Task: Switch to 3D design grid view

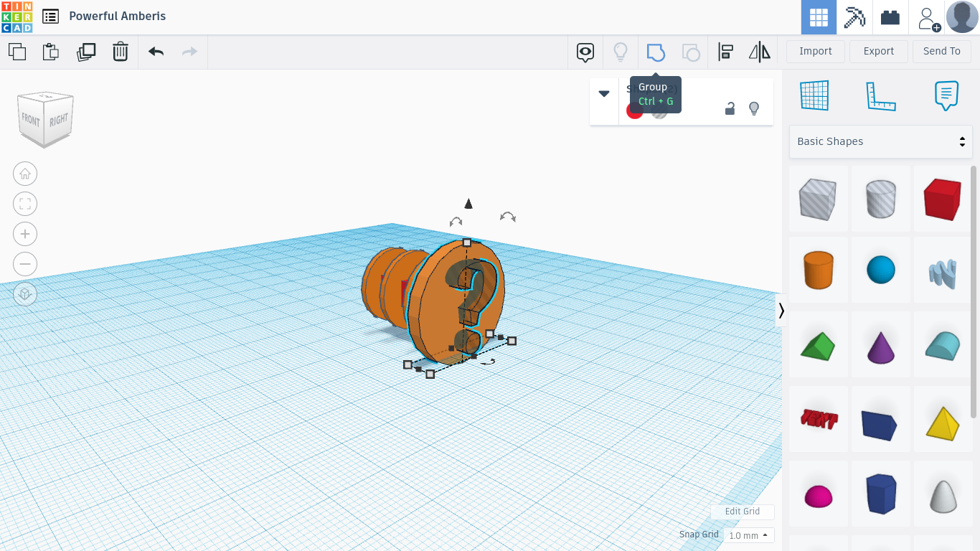Action: click(x=819, y=17)
